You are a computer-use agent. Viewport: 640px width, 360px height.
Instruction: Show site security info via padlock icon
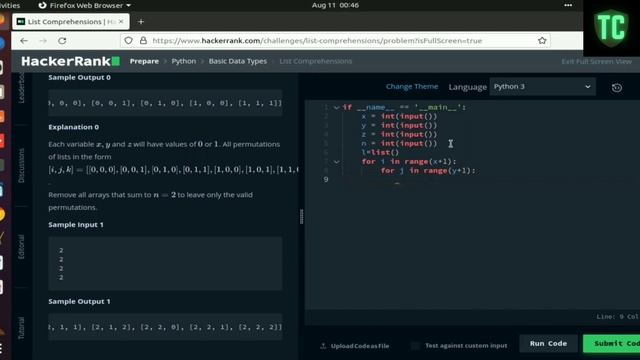click(143, 40)
